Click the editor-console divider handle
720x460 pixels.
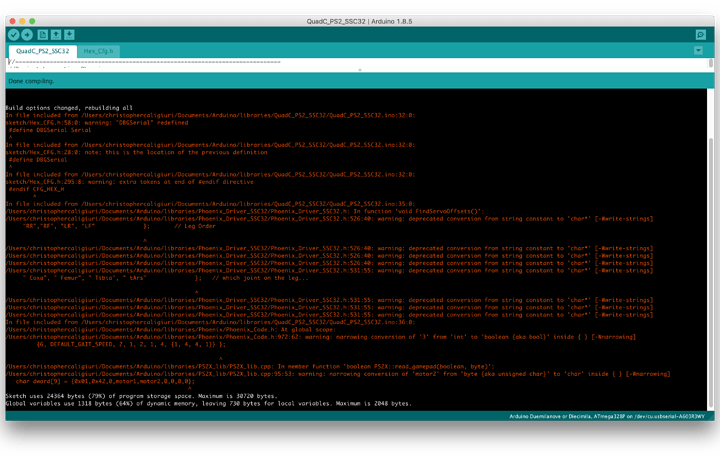click(360, 70)
